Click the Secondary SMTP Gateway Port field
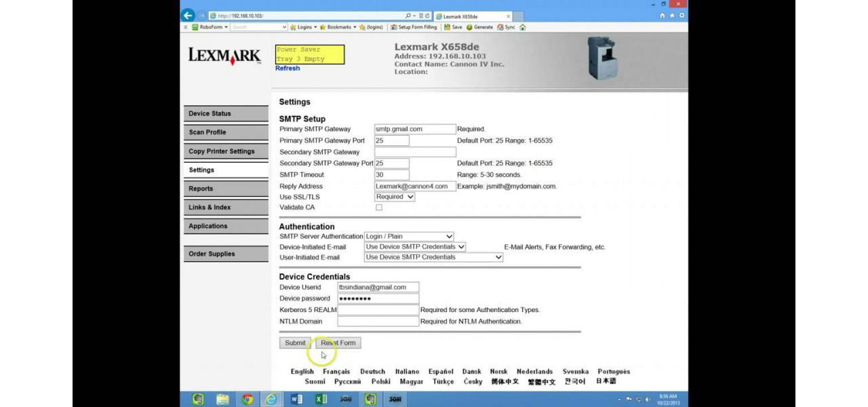868x407 pixels. point(392,163)
